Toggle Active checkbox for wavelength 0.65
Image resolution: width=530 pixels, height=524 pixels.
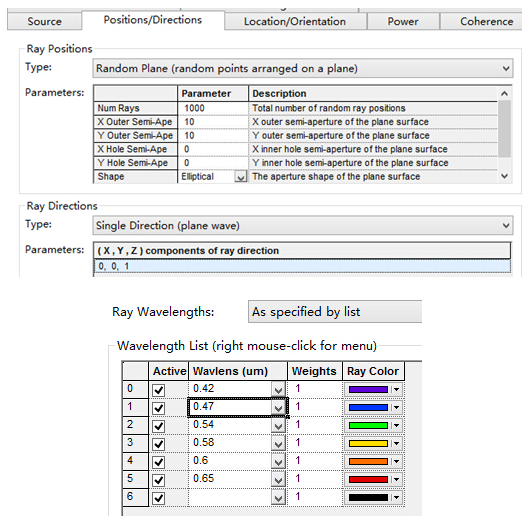coord(159,479)
